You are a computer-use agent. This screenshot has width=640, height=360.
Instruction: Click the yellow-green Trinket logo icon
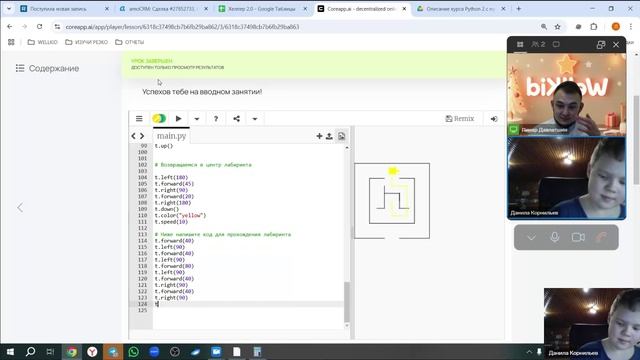[x=159, y=118]
